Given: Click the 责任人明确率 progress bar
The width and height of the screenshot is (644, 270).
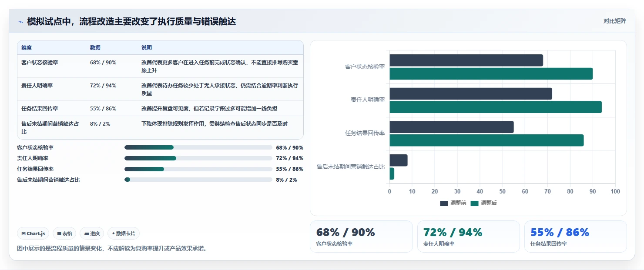Looking at the screenshot, I should tap(198, 158).
